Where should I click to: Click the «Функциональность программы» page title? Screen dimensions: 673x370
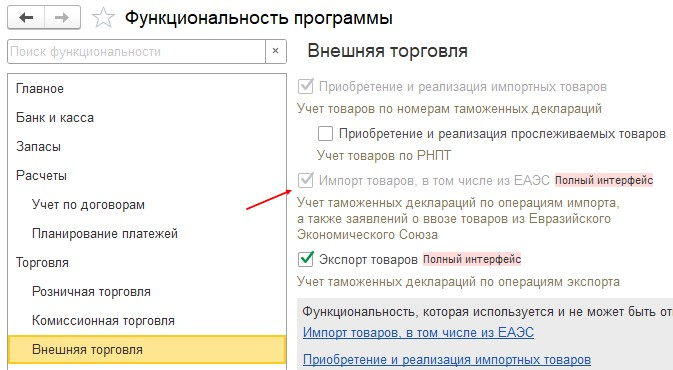(x=259, y=18)
